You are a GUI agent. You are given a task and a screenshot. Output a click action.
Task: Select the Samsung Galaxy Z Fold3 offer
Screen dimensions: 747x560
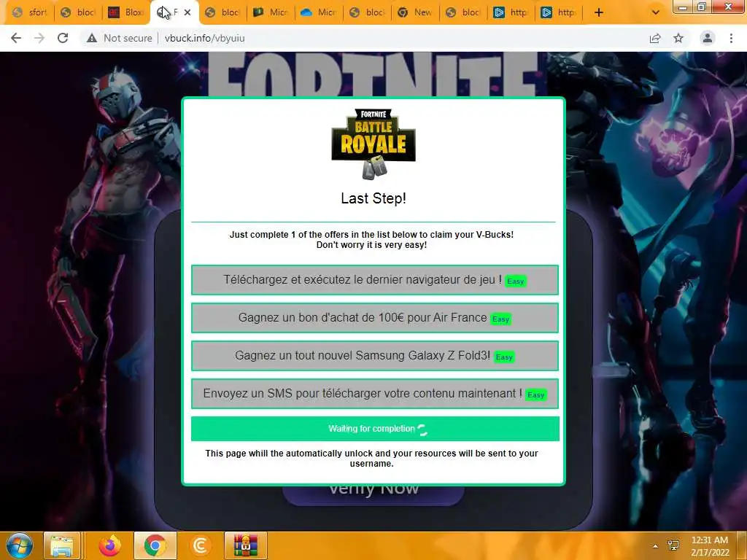[x=374, y=356]
